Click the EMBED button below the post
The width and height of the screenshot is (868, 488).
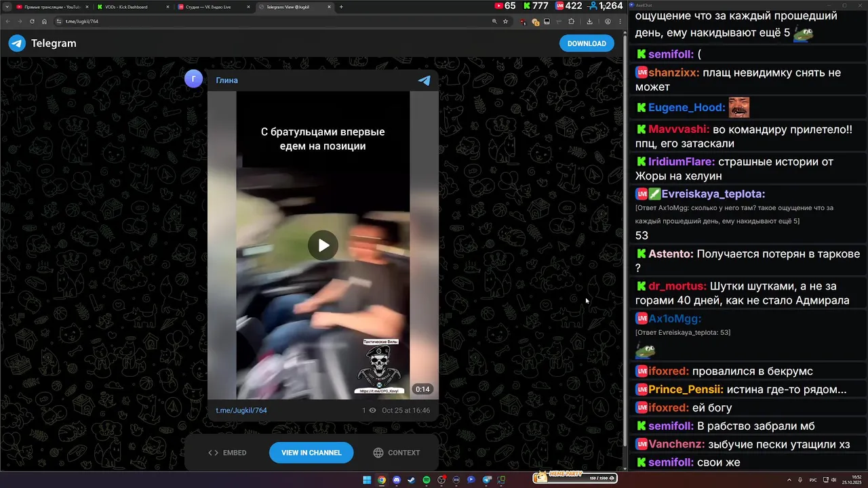tap(227, 453)
